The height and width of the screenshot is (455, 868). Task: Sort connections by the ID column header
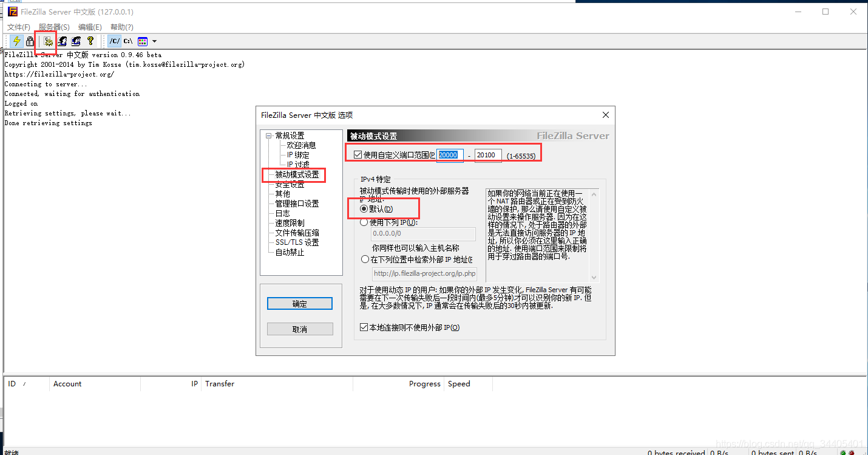coord(27,384)
